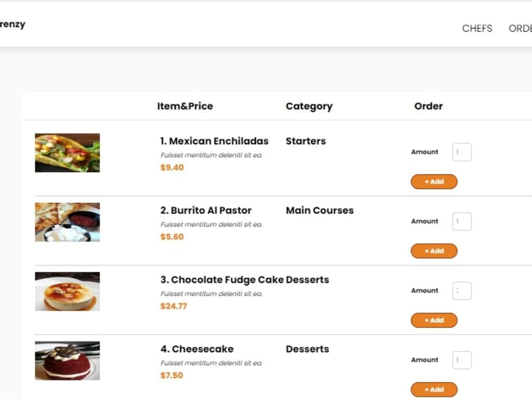
Task: Open the Chocolate Fudge Cake photo
Action: click(x=67, y=291)
